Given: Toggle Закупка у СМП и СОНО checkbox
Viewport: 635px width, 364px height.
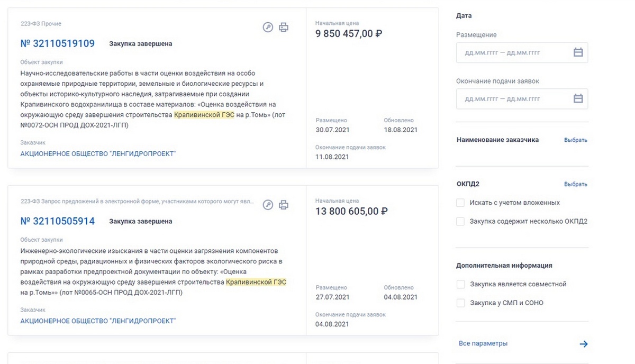Looking at the screenshot, I should pyautogui.click(x=460, y=303).
